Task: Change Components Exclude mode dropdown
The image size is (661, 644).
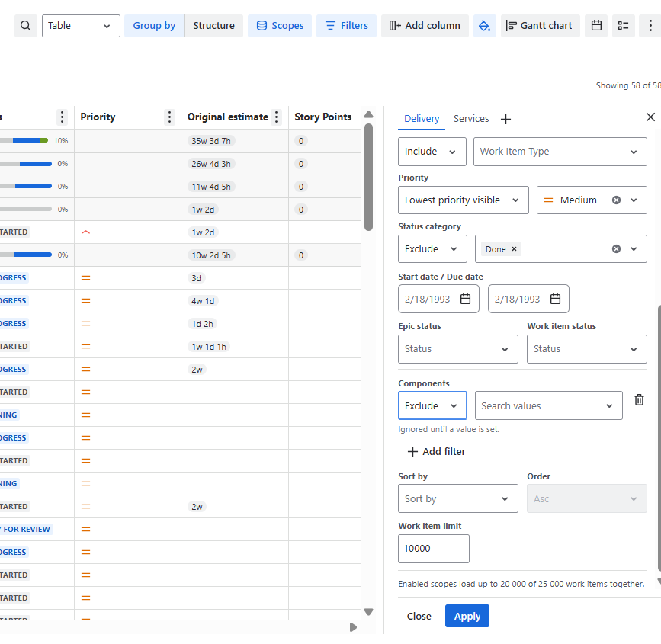Action: (432, 405)
